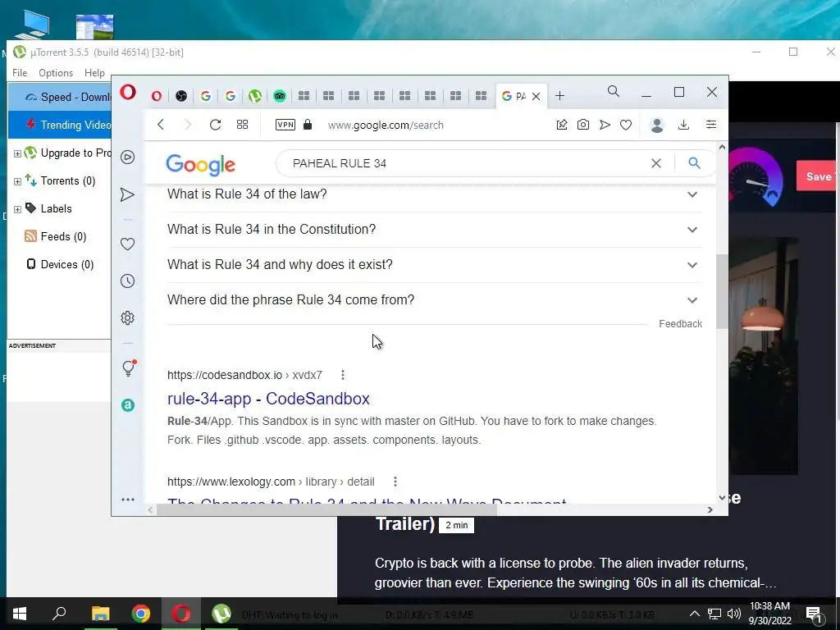Viewport: 840px width, 630px height.
Task: Expand Labels tree node
Action: (x=17, y=209)
